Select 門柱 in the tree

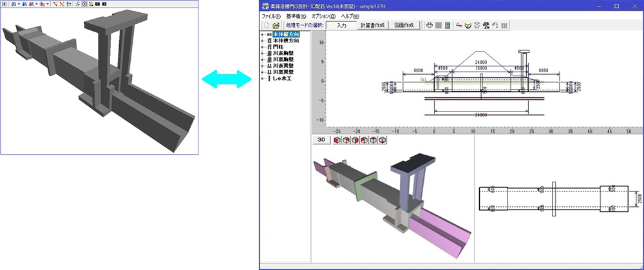tap(278, 47)
